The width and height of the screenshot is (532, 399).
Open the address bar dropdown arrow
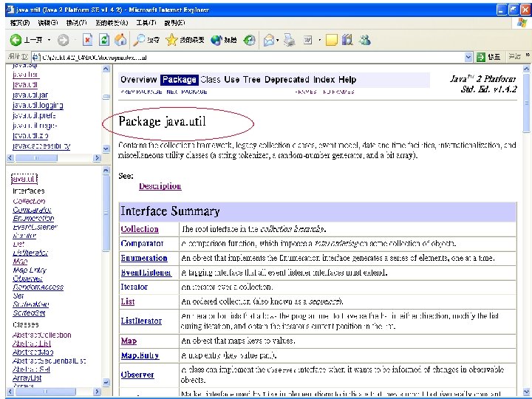[x=468, y=57]
